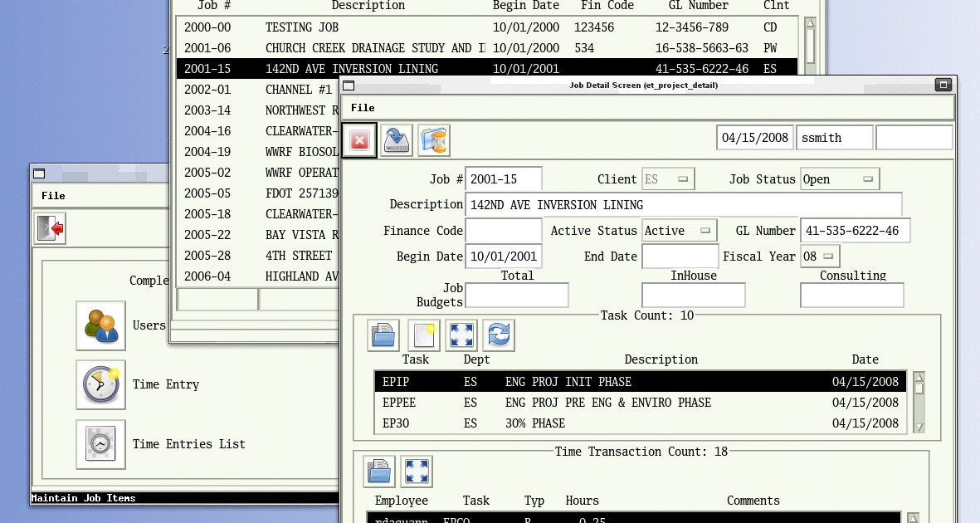Expand the Task list using the maximize icon
Image resolution: width=980 pixels, height=523 pixels.
tap(461, 335)
